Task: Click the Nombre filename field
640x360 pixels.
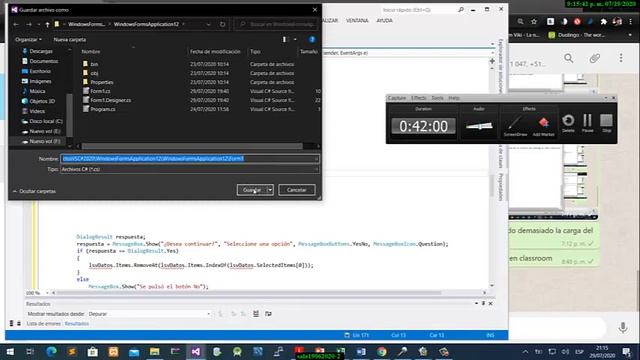Action: pos(190,158)
